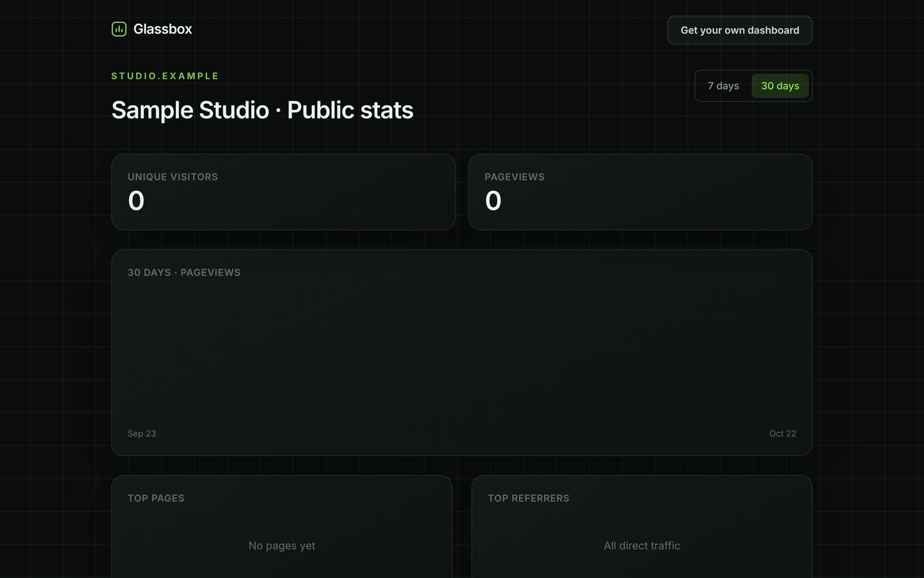The width and height of the screenshot is (924, 578).
Task: Click the PAGEVIEWS card label
Action: click(x=515, y=177)
